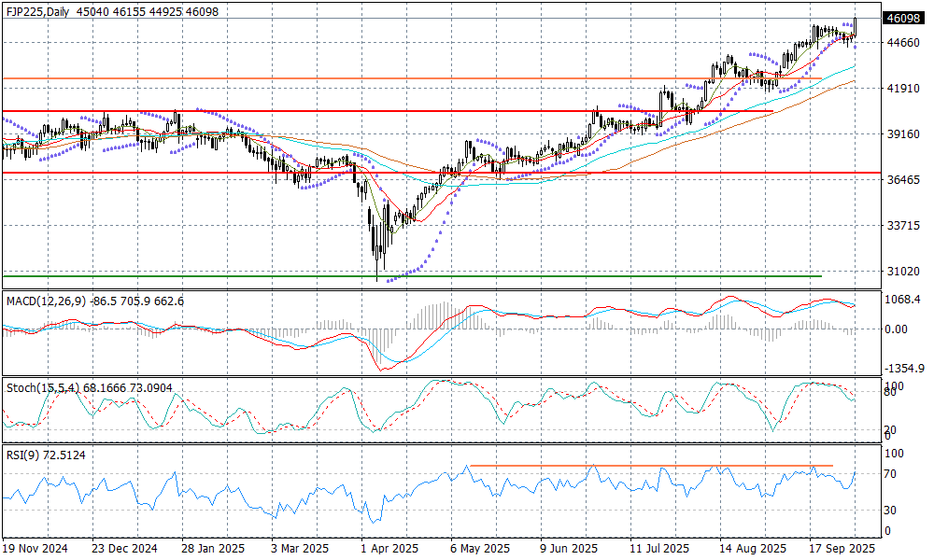Select the lower thick red horizontal line
Screen dimensions: 934x560
(x=560, y=173)
